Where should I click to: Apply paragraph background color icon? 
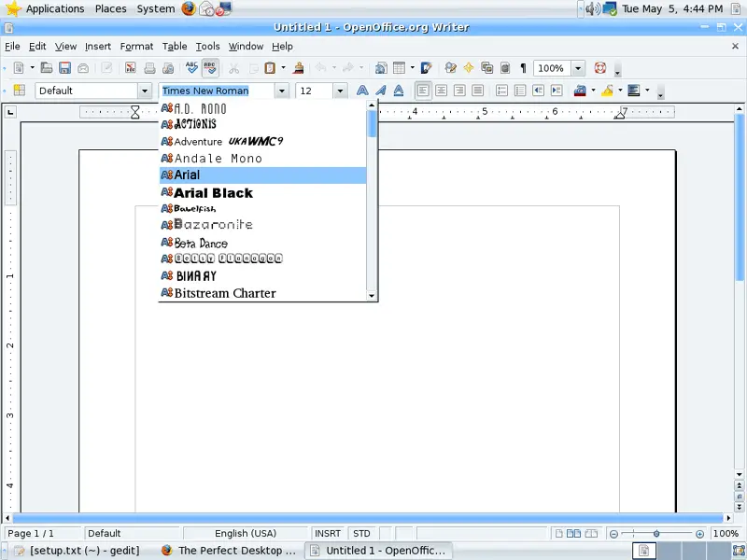click(634, 91)
